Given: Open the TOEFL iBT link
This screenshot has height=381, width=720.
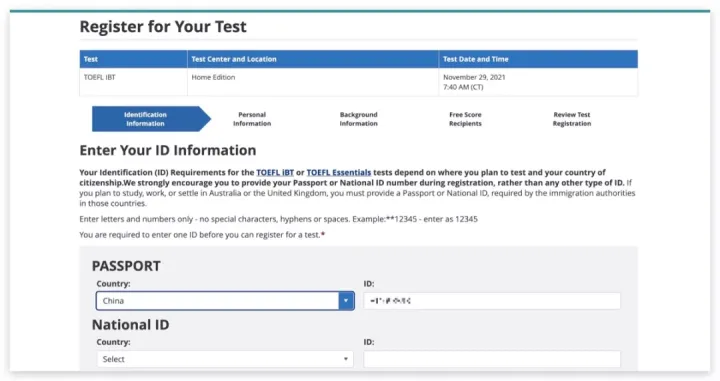Looking at the screenshot, I should pos(275,173).
